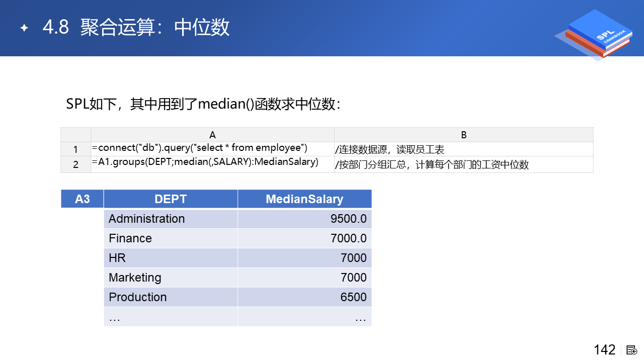Image resolution: width=644 pixels, height=362 pixels.
Task: Click the comment "/连接数据源，读取员工表"
Action: point(390,150)
